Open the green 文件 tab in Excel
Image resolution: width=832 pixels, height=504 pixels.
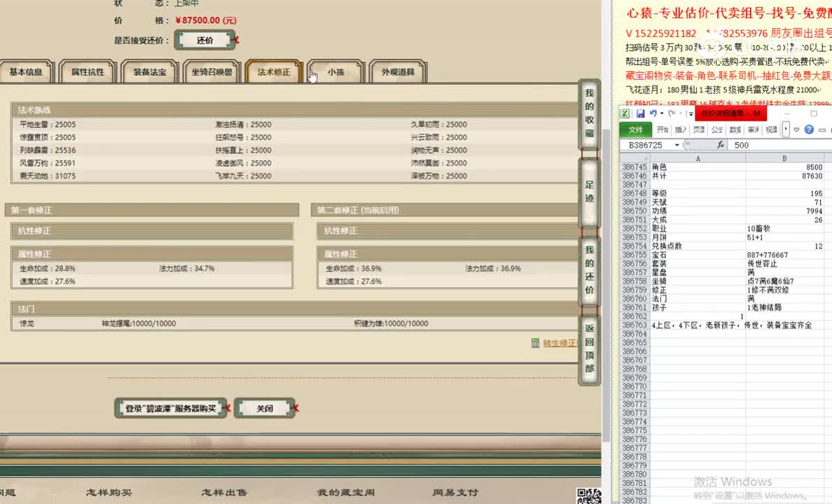(636, 129)
